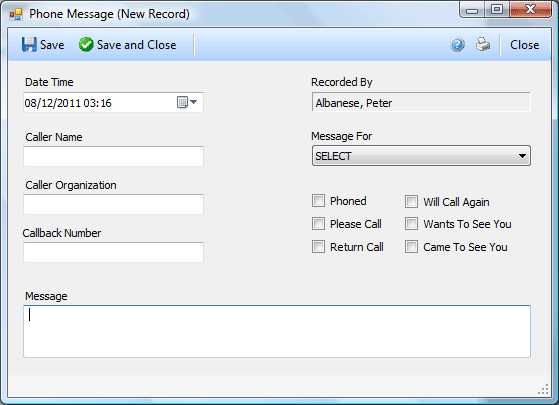The width and height of the screenshot is (559, 405).
Task: Maximize the Phone Message window
Action: pyautogui.click(x=497, y=10)
